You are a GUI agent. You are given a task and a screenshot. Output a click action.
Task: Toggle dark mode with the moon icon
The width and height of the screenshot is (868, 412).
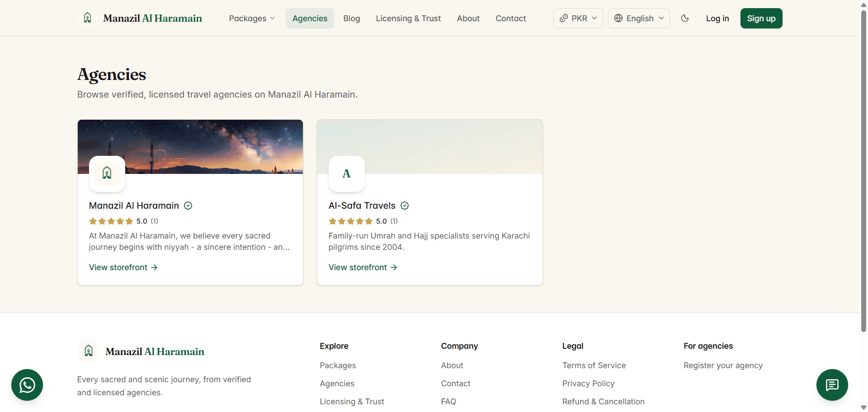pyautogui.click(x=685, y=18)
